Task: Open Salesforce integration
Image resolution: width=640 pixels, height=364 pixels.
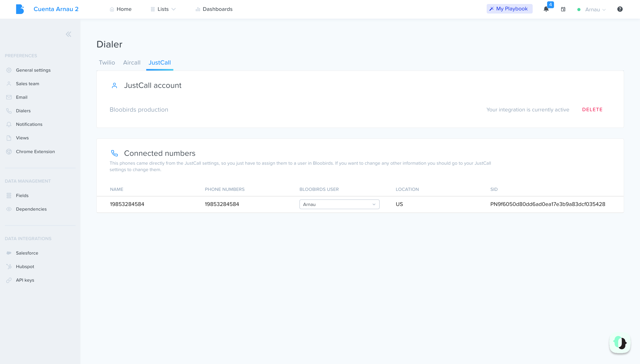Action: click(x=27, y=253)
